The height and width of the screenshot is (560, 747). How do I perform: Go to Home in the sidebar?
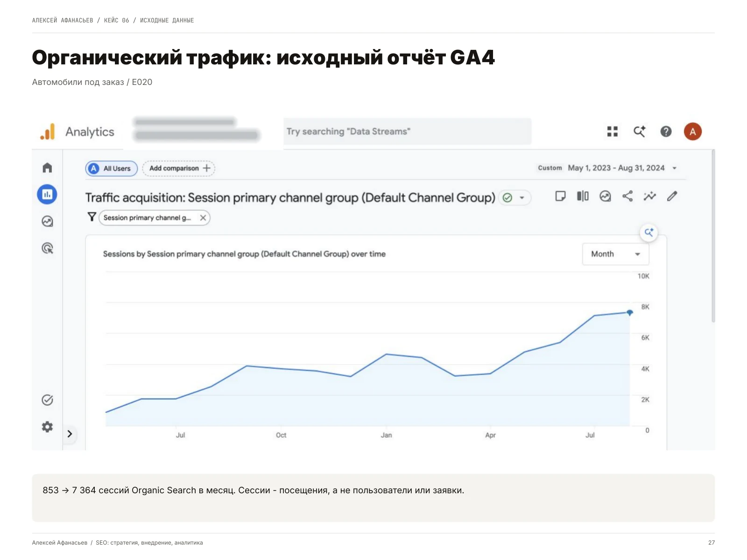[x=47, y=168]
